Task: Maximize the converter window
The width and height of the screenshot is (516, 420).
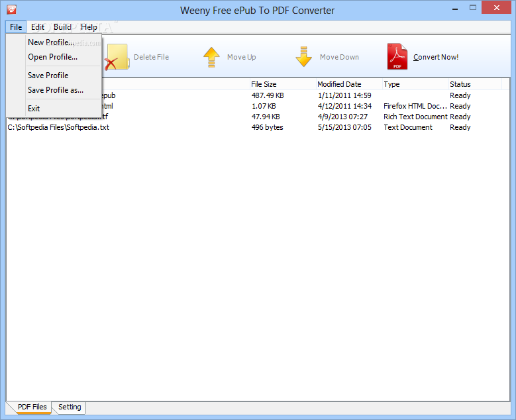Action: (x=473, y=8)
